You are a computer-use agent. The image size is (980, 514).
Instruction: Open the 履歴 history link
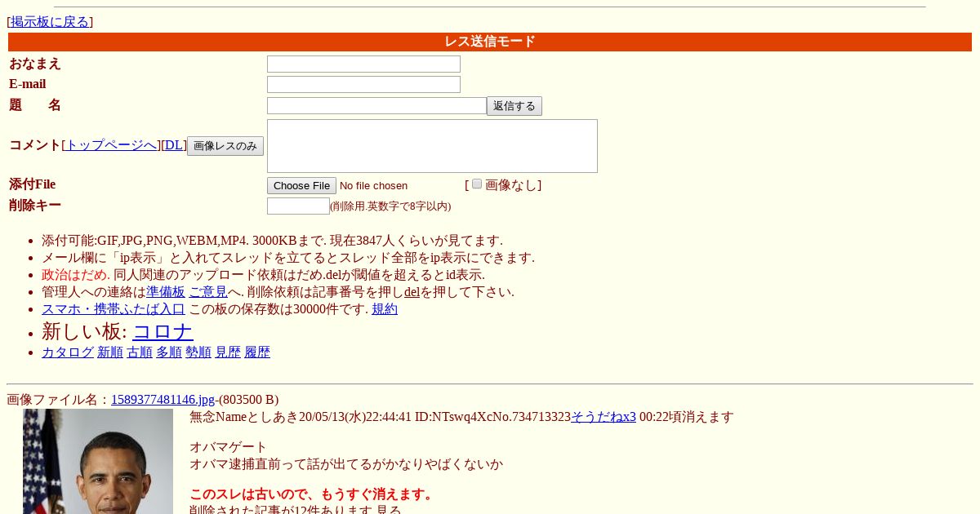257,352
